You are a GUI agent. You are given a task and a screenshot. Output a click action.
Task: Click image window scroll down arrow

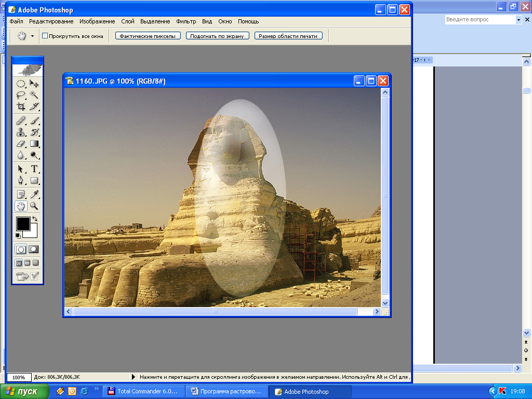tap(385, 303)
